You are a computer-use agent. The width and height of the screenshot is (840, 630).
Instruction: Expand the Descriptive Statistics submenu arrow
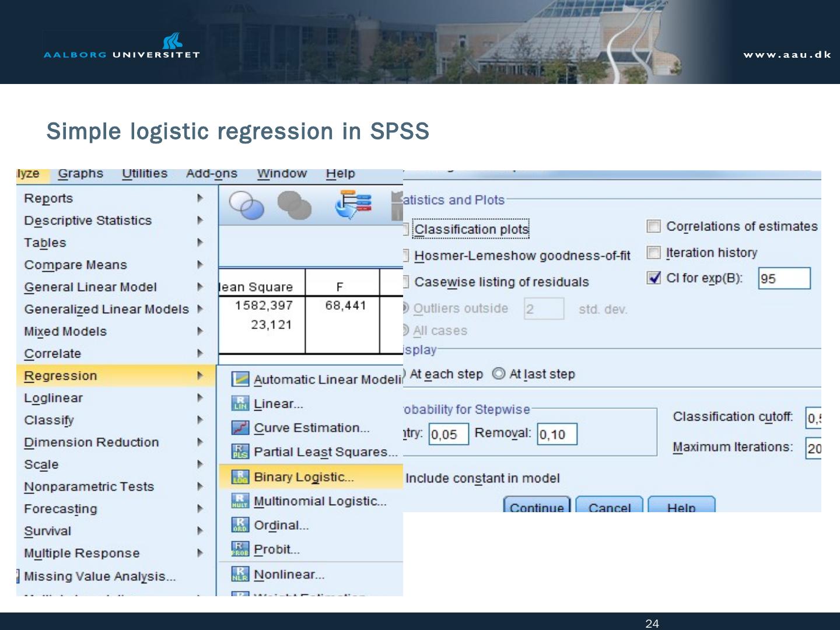pyautogui.click(x=200, y=220)
